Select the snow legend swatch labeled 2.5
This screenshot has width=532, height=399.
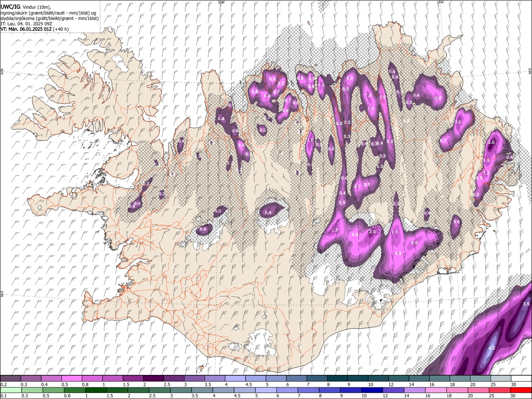pyautogui.click(x=173, y=378)
